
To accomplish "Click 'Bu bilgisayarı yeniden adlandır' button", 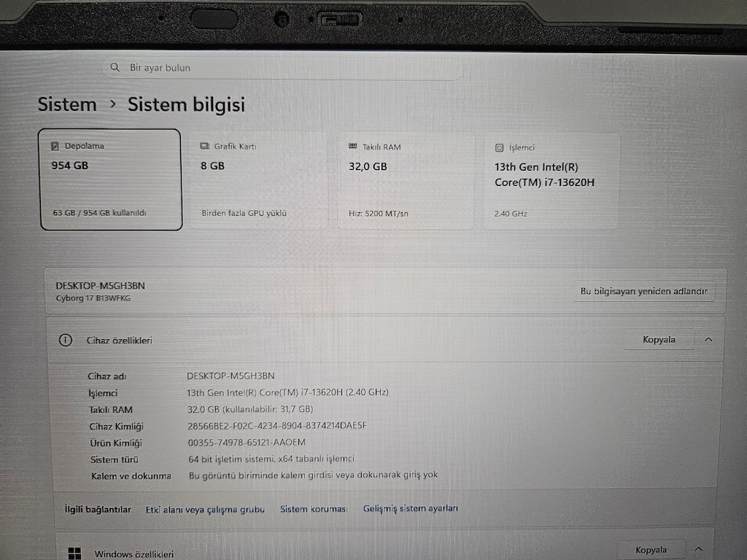I will [x=643, y=291].
